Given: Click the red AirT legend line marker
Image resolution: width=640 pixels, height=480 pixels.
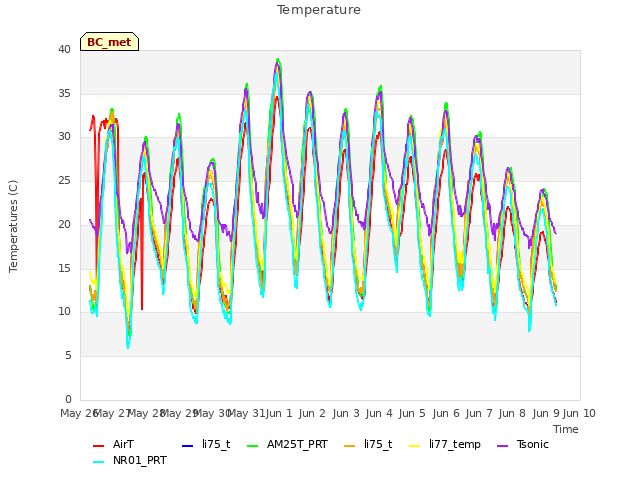Looking at the screenshot, I should 98,446.
